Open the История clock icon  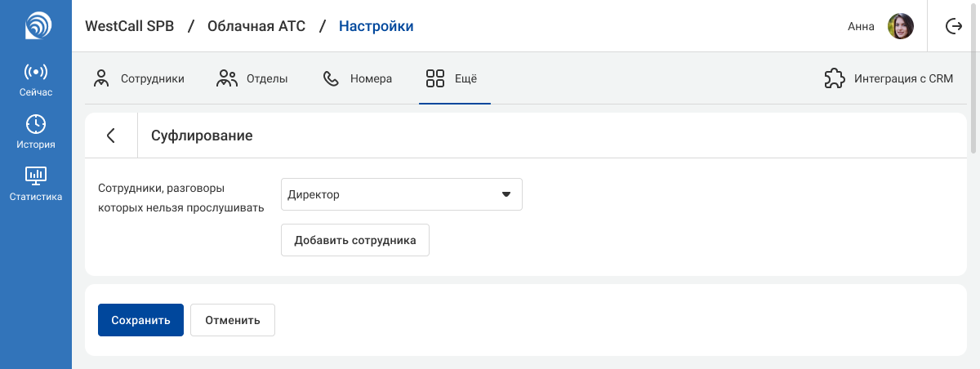pyautogui.click(x=36, y=124)
